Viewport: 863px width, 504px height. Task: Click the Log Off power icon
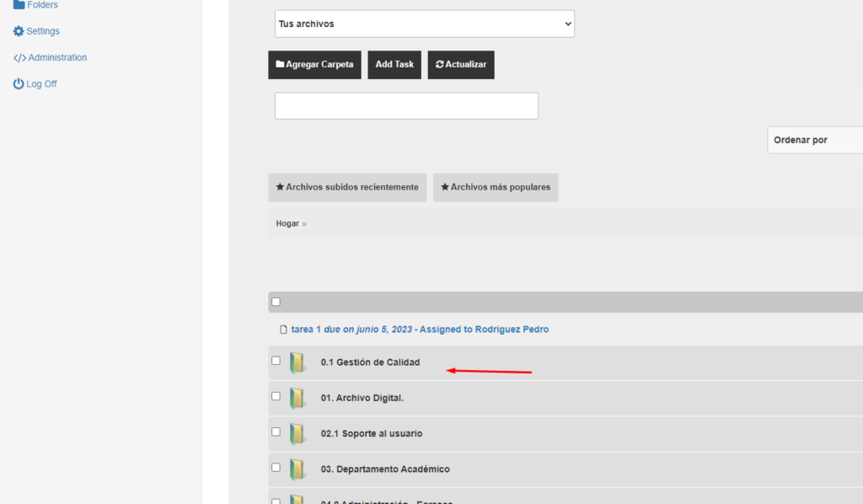point(19,83)
